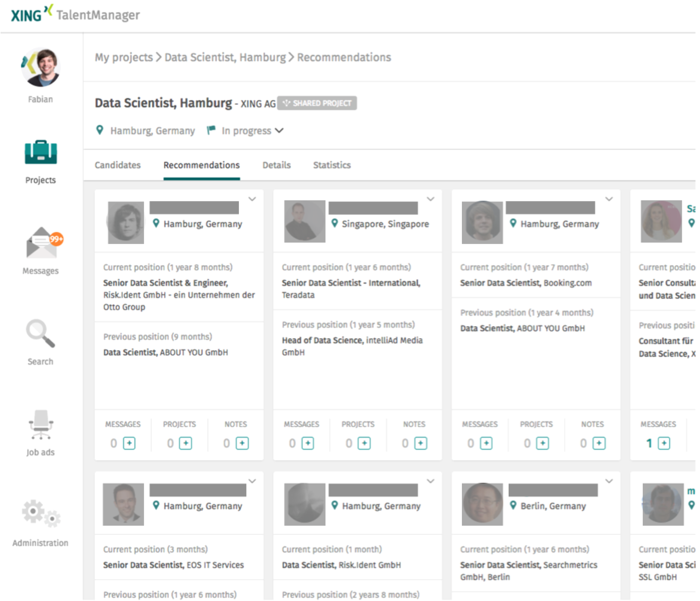Click the pin icon on the Berlin candidate card
Screen dimensions: 700x601
pyautogui.click(x=513, y=505)
